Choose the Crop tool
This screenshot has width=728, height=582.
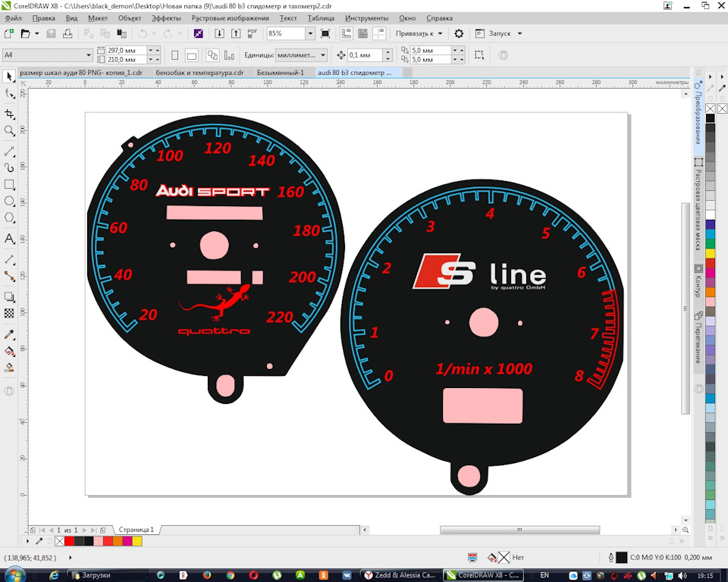pos(9,114)
